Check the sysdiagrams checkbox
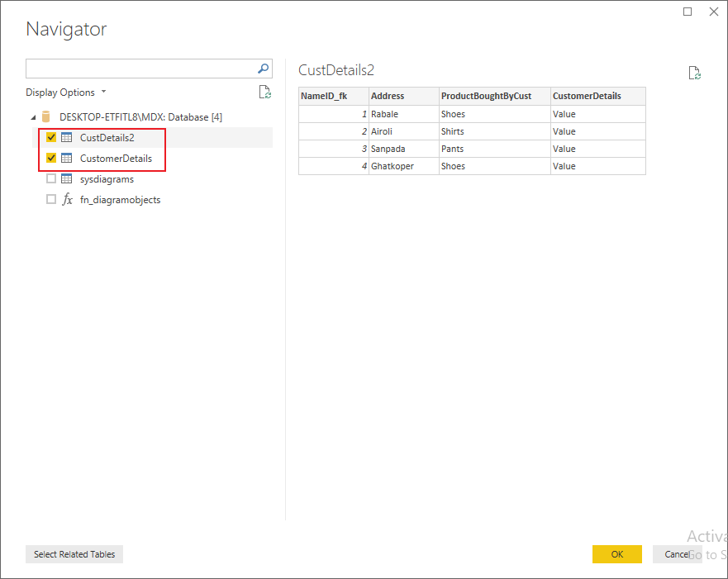728x579 pixels. tap(51, 178)
